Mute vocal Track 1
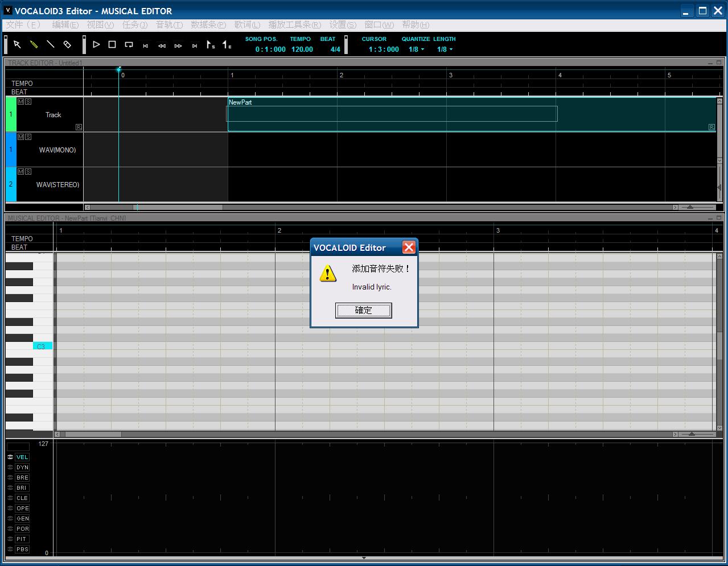 pyautogui.click(x=21, y=102)
